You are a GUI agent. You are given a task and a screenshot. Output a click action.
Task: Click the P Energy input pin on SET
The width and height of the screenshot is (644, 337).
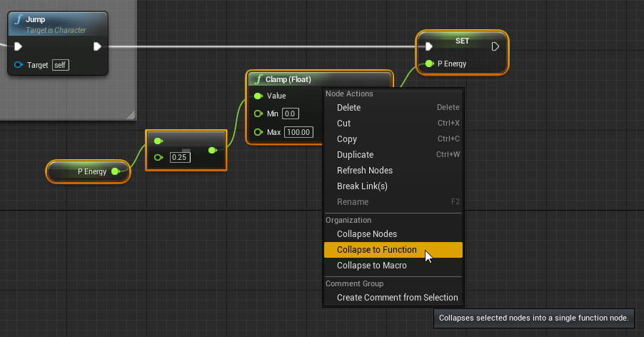(x=428, y=64)
